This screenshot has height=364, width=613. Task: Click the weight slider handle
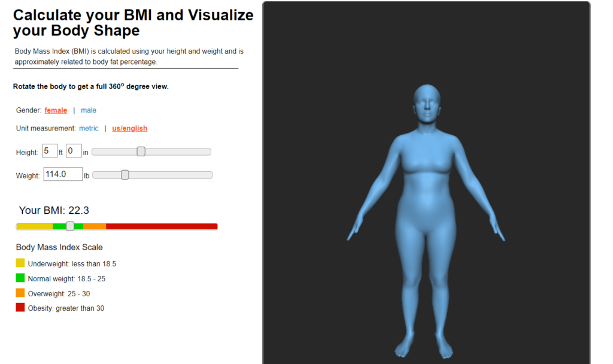click(x=125, y=175)
